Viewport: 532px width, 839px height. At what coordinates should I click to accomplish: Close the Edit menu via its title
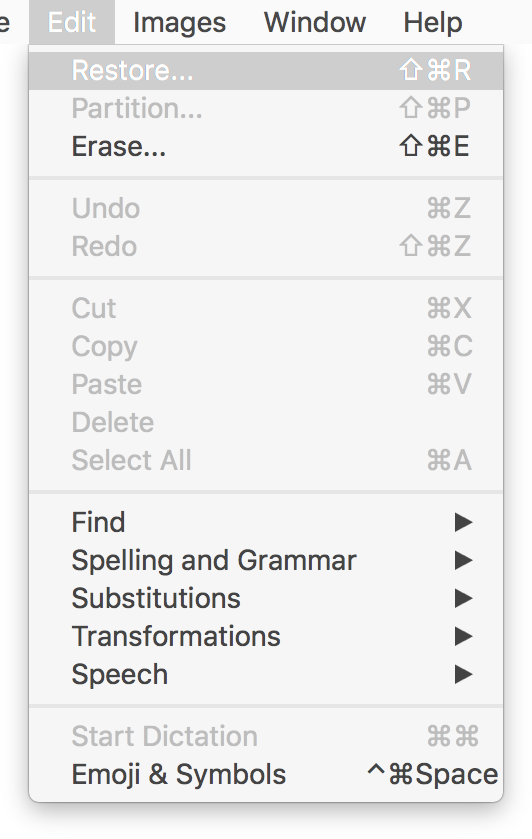(x=72, y=22)
